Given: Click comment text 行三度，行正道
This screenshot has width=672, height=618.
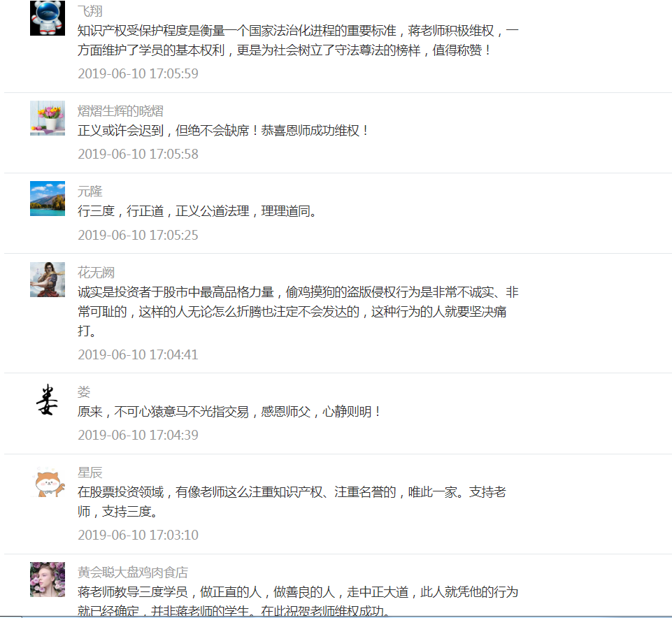Looking at the screenshot, I should pos(198,211).
